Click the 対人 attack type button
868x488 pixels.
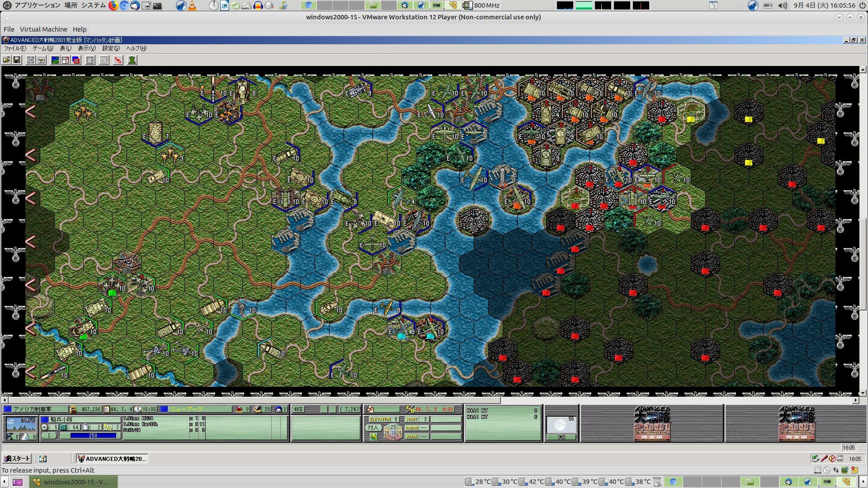click(373, 427)
